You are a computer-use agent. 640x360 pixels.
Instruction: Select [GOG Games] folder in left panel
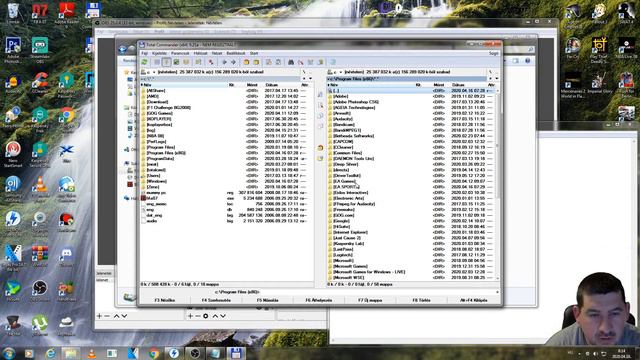[159, 113]
